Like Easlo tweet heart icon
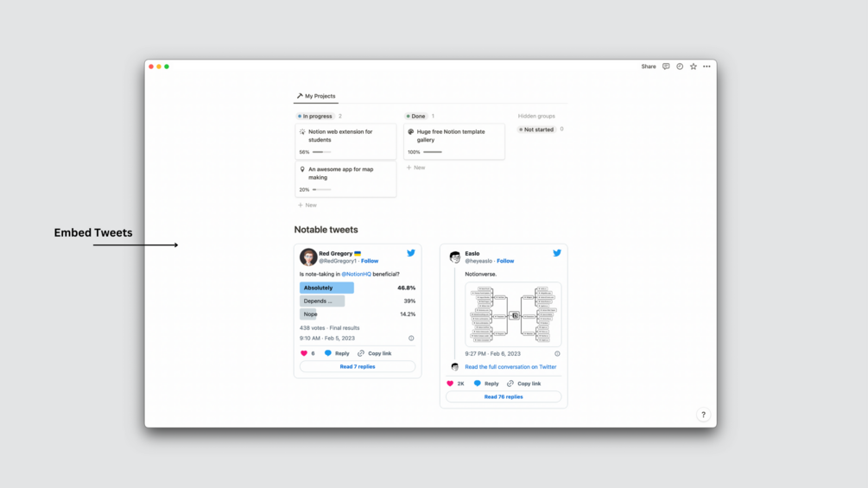This screenshot has width=868, height=488. (450, 383)
